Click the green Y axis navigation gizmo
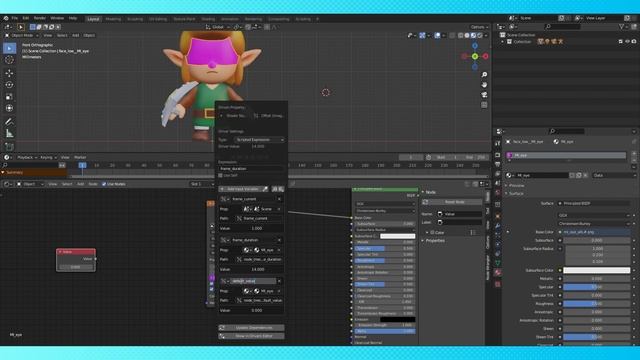This screenshot has width=640, height=360. [x=475, y=56]
